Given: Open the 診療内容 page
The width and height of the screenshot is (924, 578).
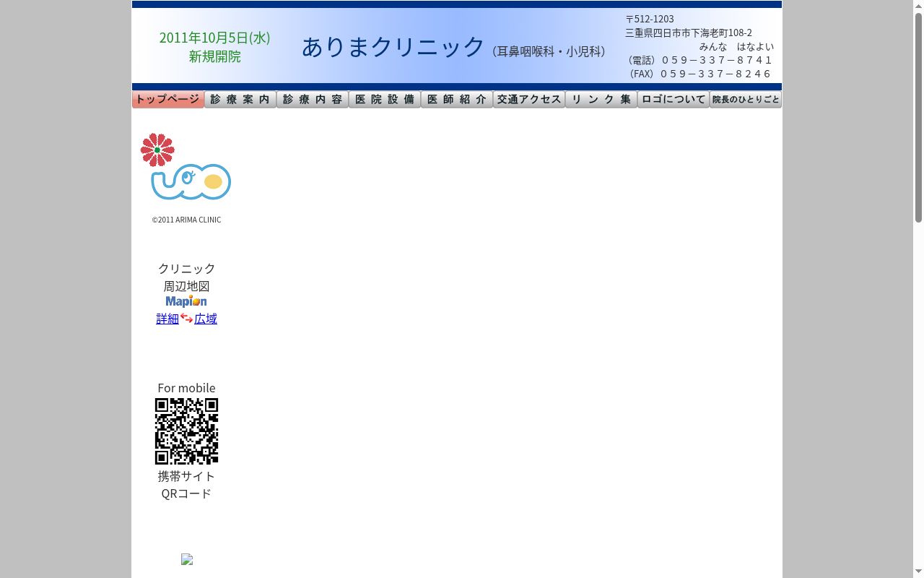Looking at the screenshot, I should 313,100.
